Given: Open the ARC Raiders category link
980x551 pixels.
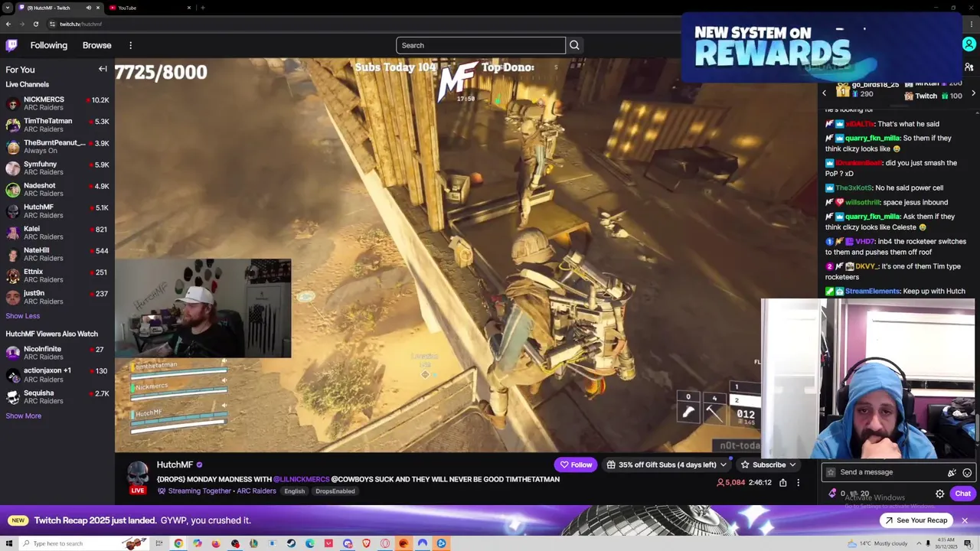Looking at the screenshot, I should [256, 491].
